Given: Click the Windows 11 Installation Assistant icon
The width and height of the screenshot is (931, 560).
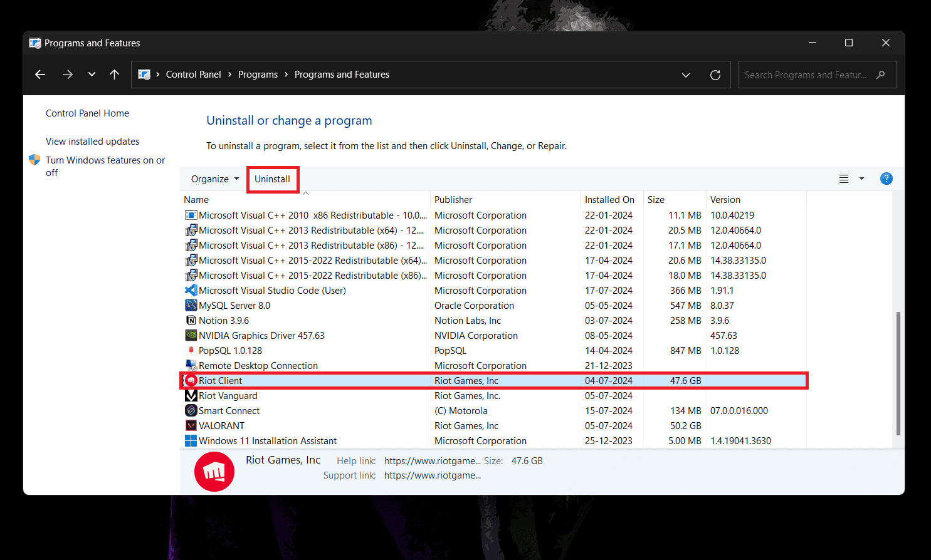Looking at the screenshot, I should click(x=191, y=441).
